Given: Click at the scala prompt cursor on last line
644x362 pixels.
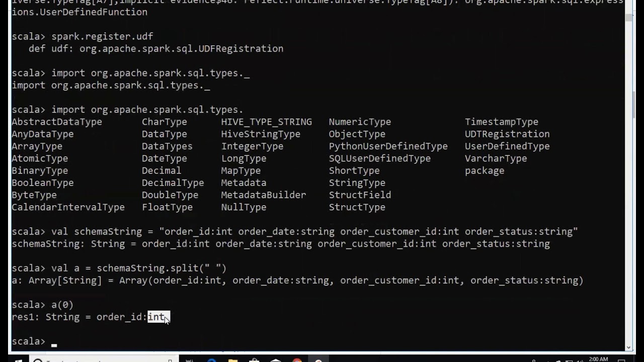Looking at the screenshot, I should tap(54, 345).
